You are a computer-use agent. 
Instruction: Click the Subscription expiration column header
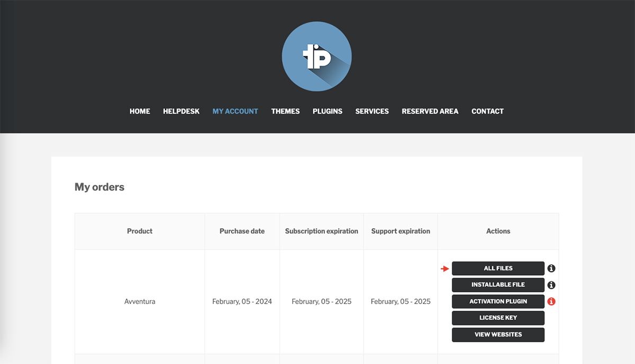click(x=321, y=231)
